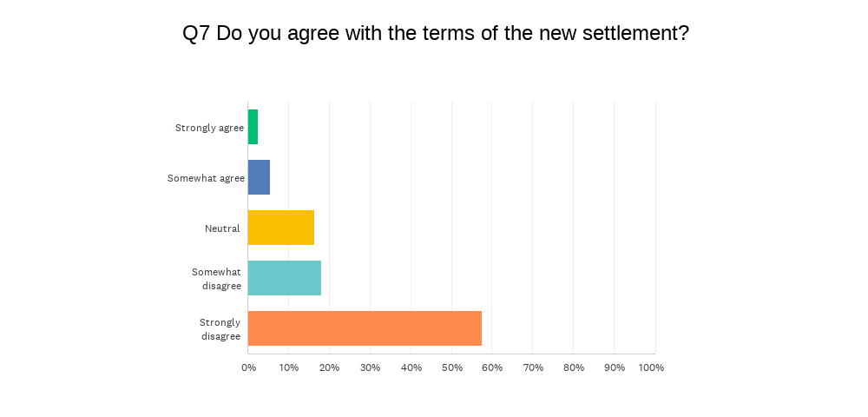Click the Somewhat agree axis label
This screenshot has height=417, width=868.
(206, 178)
